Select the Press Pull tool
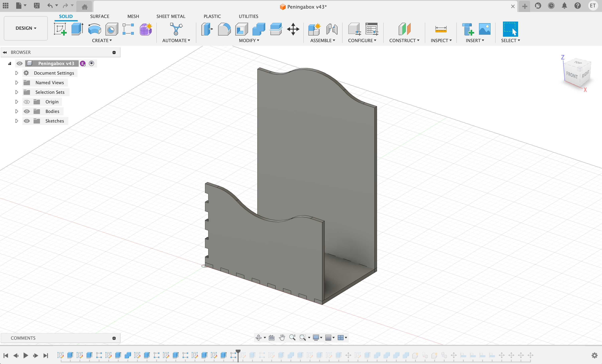This screenshot has height=364, width=602. tap(207, 29)
